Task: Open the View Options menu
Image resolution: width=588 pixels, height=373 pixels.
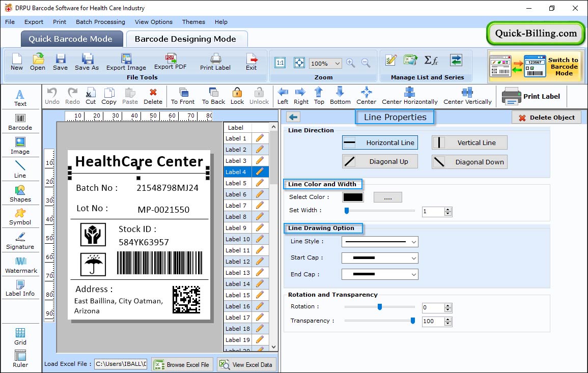Action: pyautogui.click(x=154, y=22)
